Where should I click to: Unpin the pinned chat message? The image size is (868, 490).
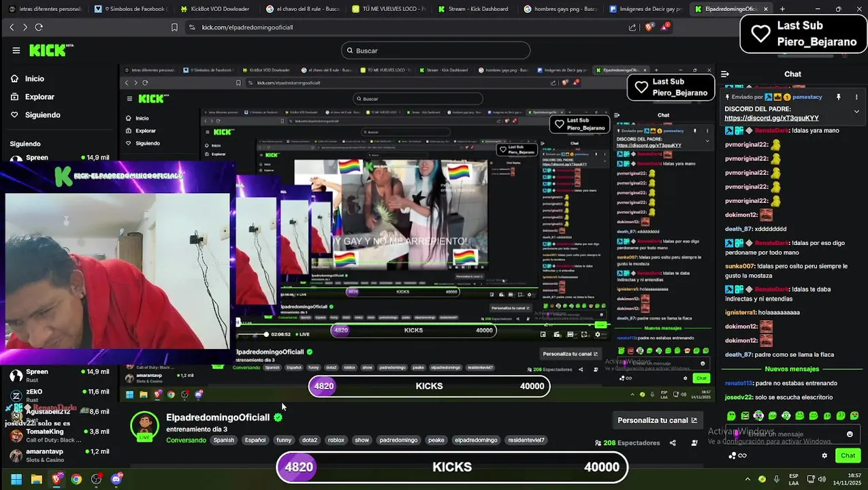click(x=839, y=97)
